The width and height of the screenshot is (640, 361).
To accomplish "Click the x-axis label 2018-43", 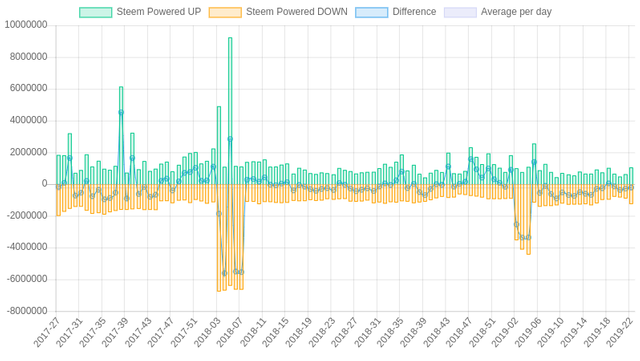I will [x=436, y=332].
